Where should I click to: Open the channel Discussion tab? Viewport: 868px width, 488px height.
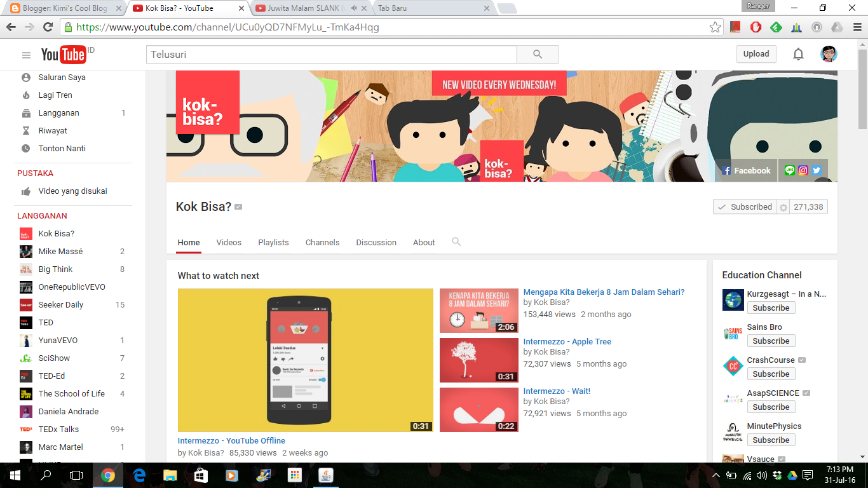point(376,243)
